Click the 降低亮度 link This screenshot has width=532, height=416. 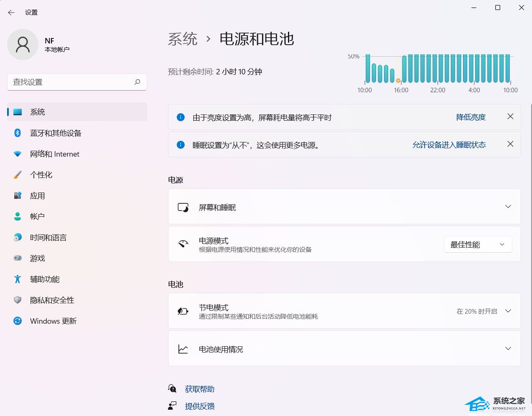pyautogui.click(x=471, y=117)
